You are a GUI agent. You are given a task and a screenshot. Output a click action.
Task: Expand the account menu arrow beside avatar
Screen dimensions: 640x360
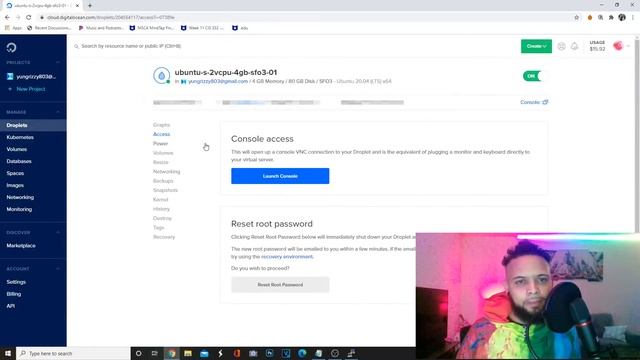coord(628,46)
